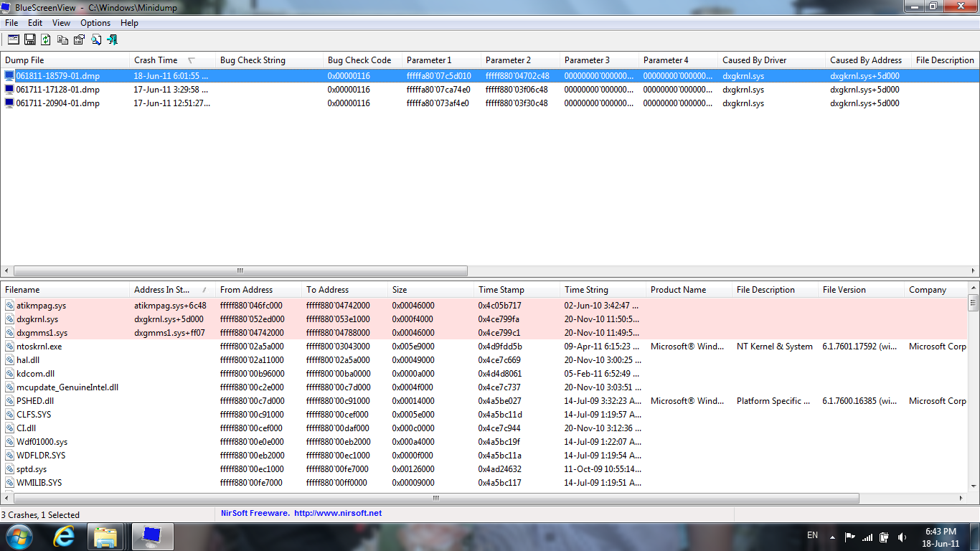Select mcupdate_GenuineIntel.dll row
The width and height of the screenshot is (980, 551).
point(484,387)
